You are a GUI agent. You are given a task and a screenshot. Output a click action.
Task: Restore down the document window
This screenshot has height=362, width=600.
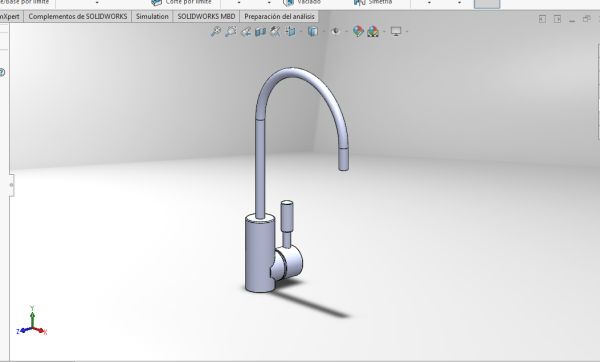pos(586,19)
